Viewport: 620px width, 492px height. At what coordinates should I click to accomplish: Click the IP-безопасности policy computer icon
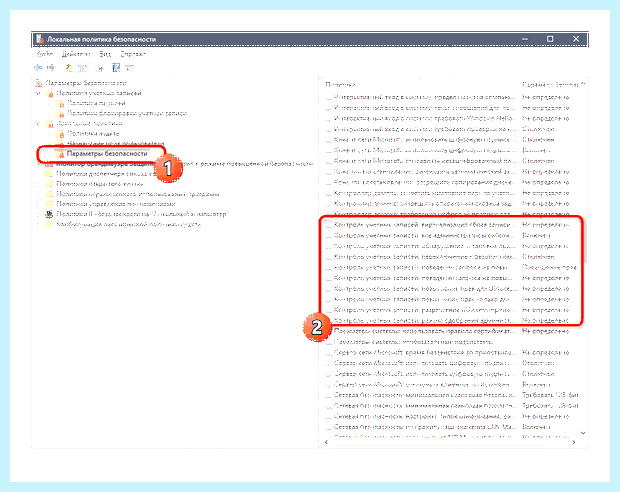(x=49, y=214)
